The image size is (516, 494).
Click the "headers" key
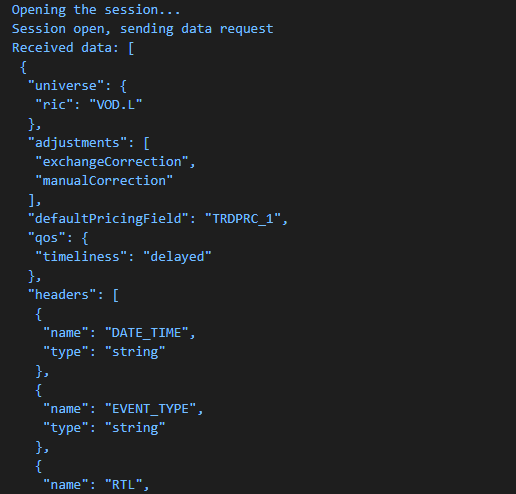coord(62,295)
